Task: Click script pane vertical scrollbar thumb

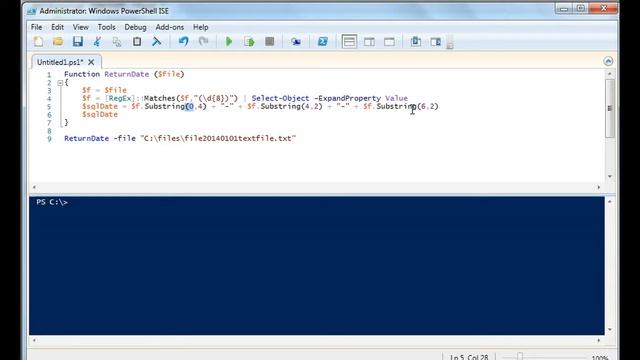Action: (x=610, y=108)
